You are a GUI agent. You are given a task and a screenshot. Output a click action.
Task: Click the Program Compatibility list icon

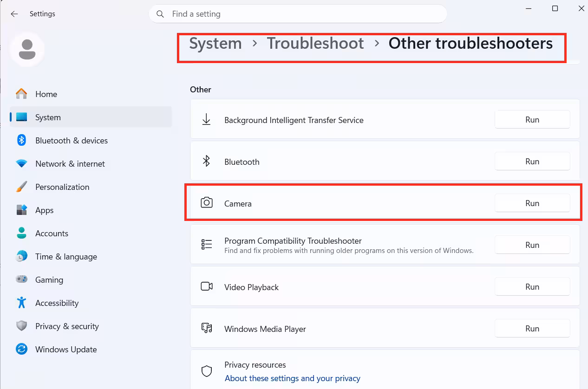pos(206,245)
